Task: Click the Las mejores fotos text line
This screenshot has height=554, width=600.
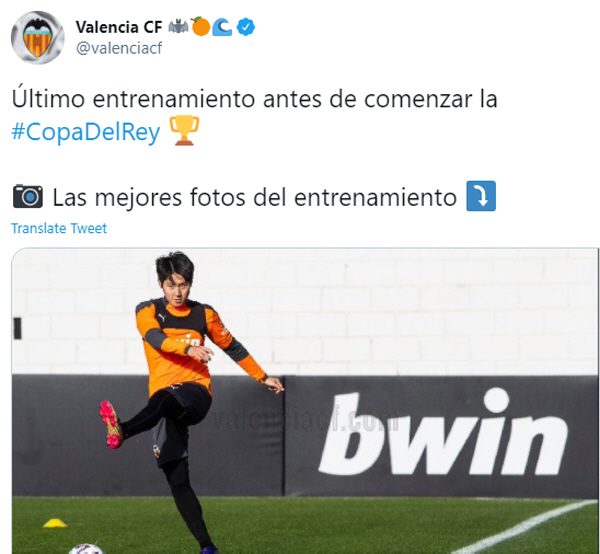Action: click(254, 197)
